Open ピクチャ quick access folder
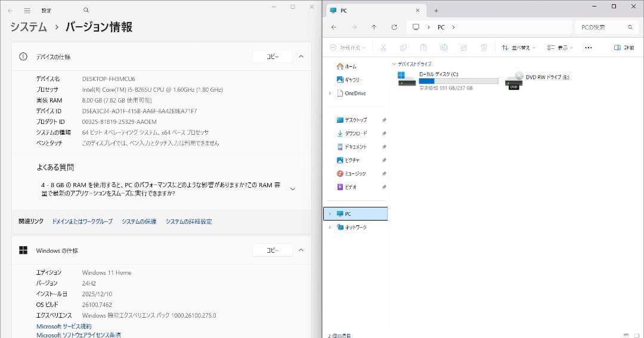This screenshot has width=644, height=338. tap(348, 160)
